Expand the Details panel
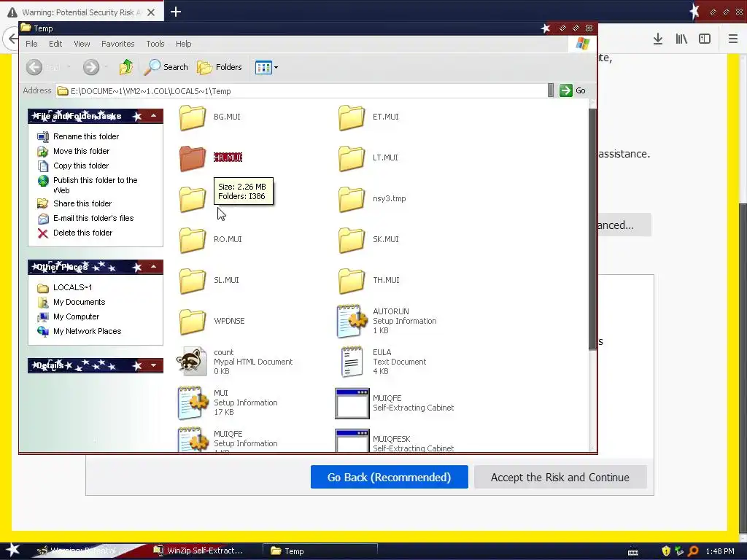 (153, 365)
